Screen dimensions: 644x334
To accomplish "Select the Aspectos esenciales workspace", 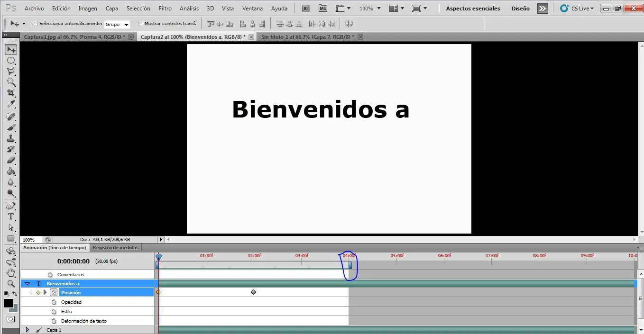I will (473, 9).
